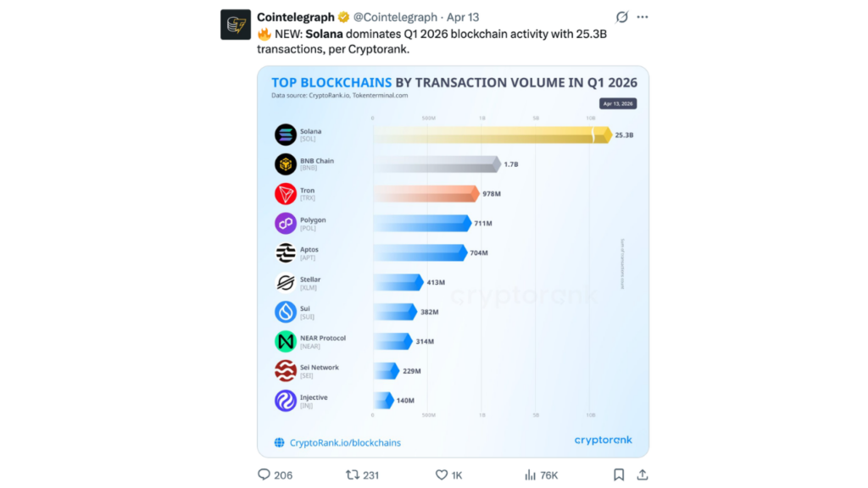Repost the tweet

(x=351, y=474)
